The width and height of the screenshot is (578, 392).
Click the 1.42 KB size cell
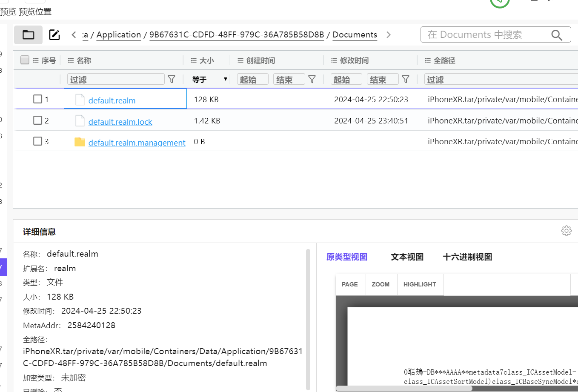click(x=207, y=120)
